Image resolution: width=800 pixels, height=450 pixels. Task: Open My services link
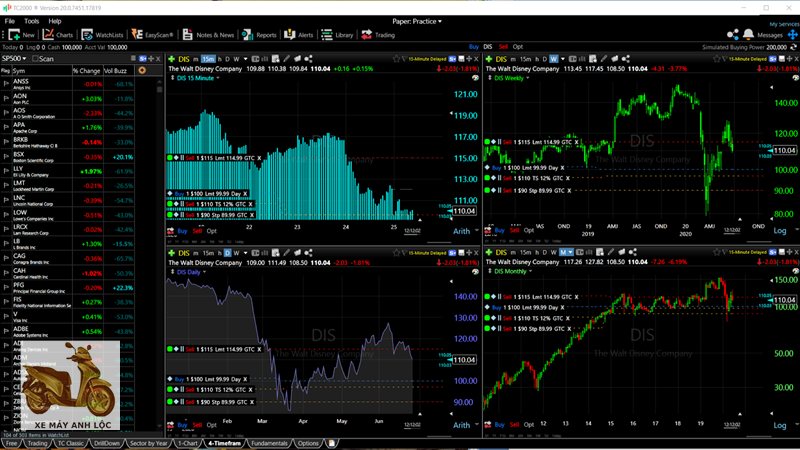(x=784, y=24)
